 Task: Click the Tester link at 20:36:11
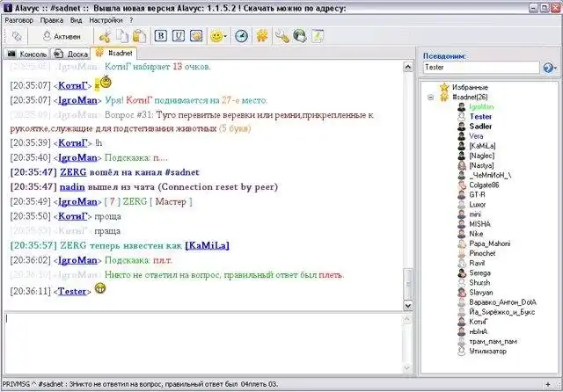(72, 291)
